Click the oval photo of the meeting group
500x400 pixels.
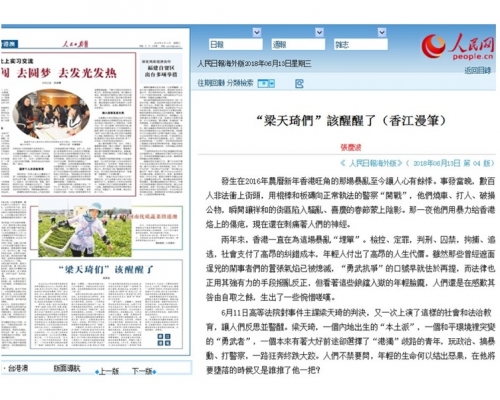point(51,114)
